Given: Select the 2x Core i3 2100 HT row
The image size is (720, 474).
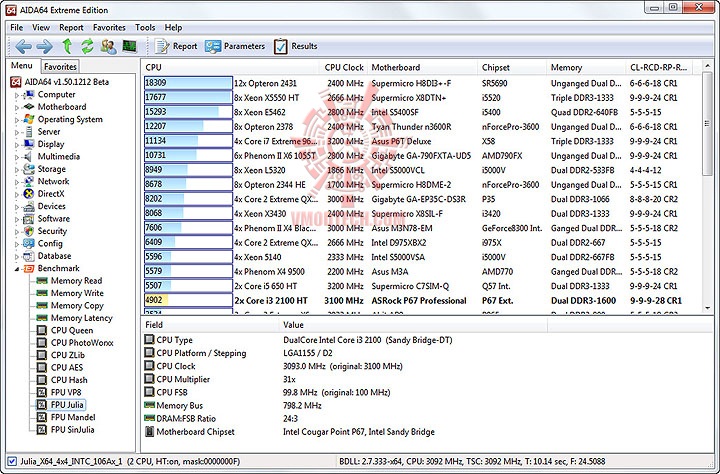Looking at the screenshot, I should point(422,300).
